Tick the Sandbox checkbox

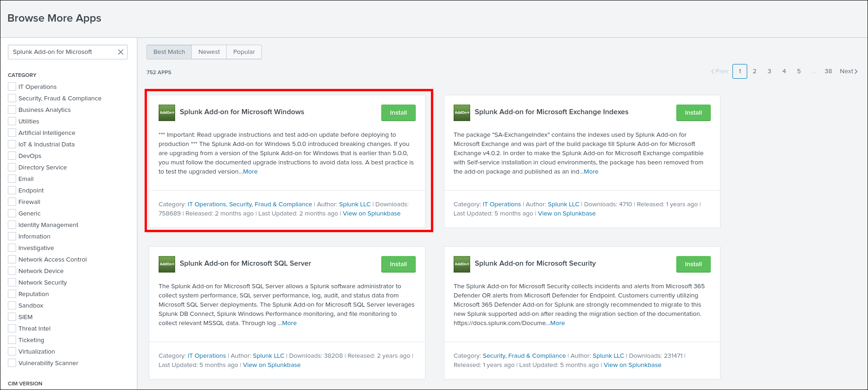click(12, 305)
